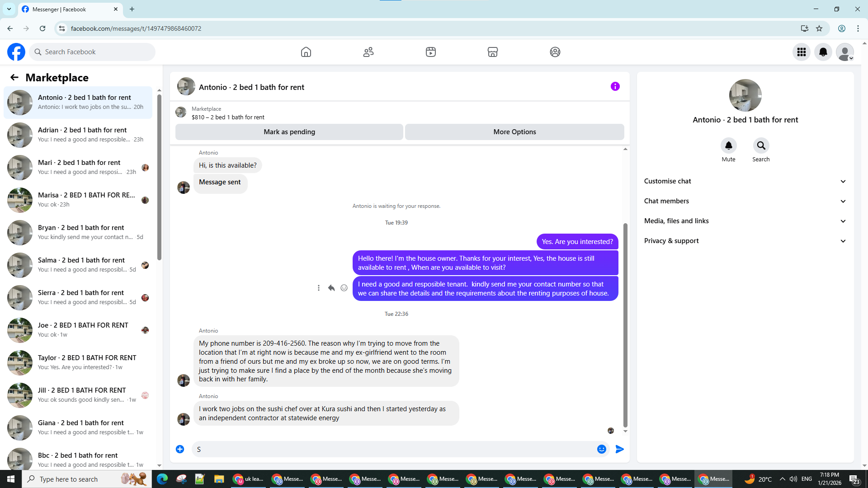The image size is (868, 488).
Task: Mute the Antonio conversation
Action: point(728,145)
